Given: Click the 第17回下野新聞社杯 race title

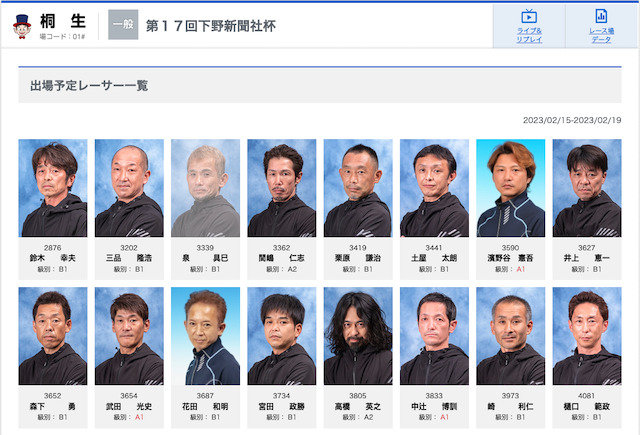Looking at the screenshot, I should (x=211, y=26).
